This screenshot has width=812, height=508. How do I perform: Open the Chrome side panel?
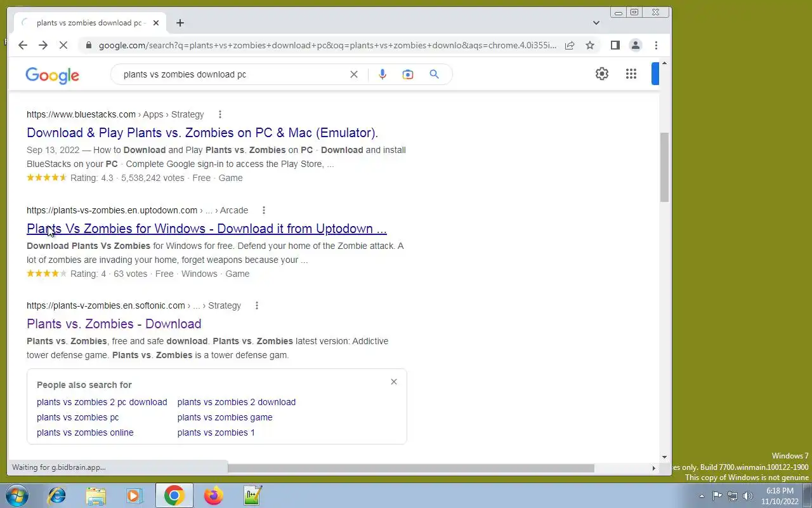point(615,45)
